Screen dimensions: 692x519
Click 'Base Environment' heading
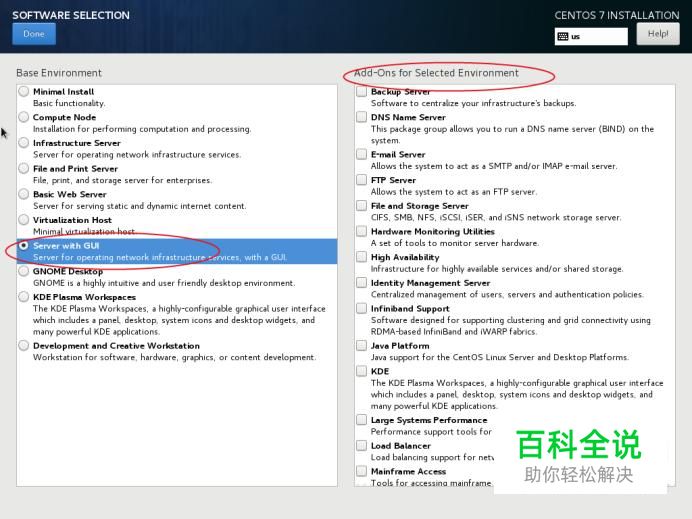[59, 73]
